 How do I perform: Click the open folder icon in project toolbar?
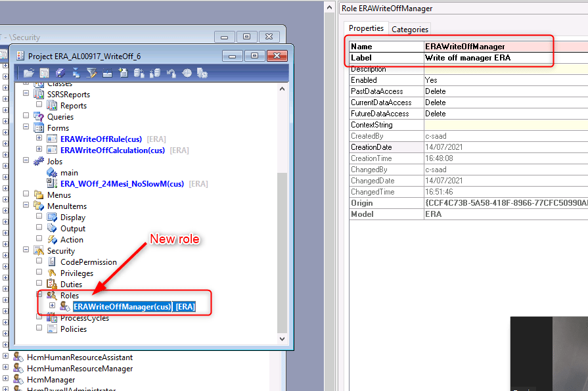tap(28, 73)
